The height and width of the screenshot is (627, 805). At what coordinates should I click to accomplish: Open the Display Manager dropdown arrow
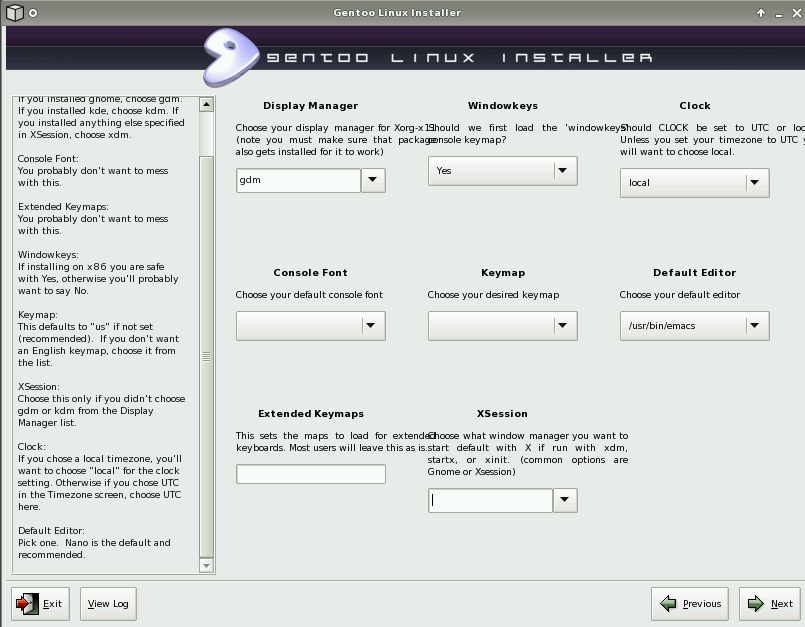coord(373,180)
